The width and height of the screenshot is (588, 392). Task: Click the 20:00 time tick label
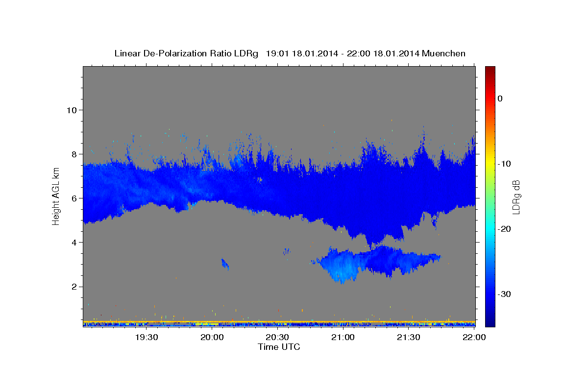[x=212, y=337]
